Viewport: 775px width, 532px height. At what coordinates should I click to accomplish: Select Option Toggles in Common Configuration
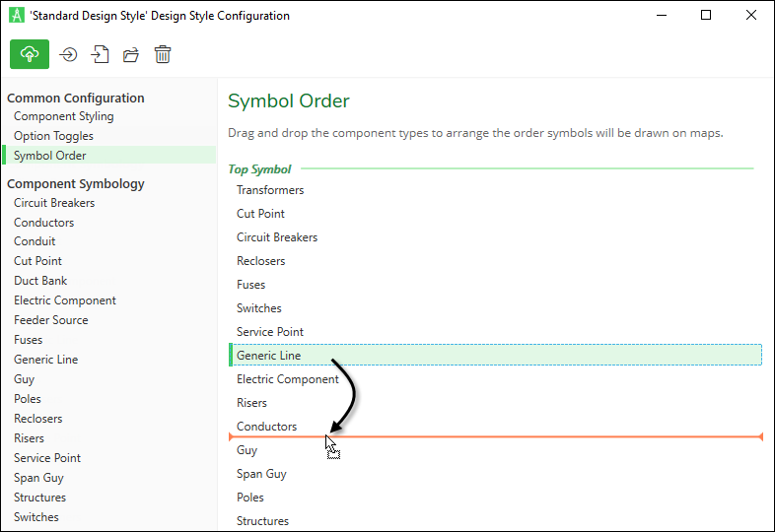coord(53,136)
